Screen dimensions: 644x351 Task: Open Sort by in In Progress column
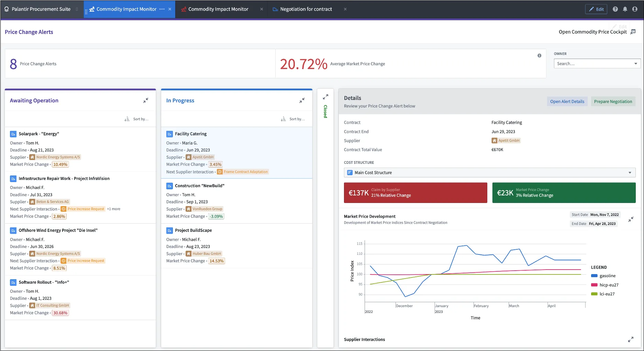click(x=293, y=119)
